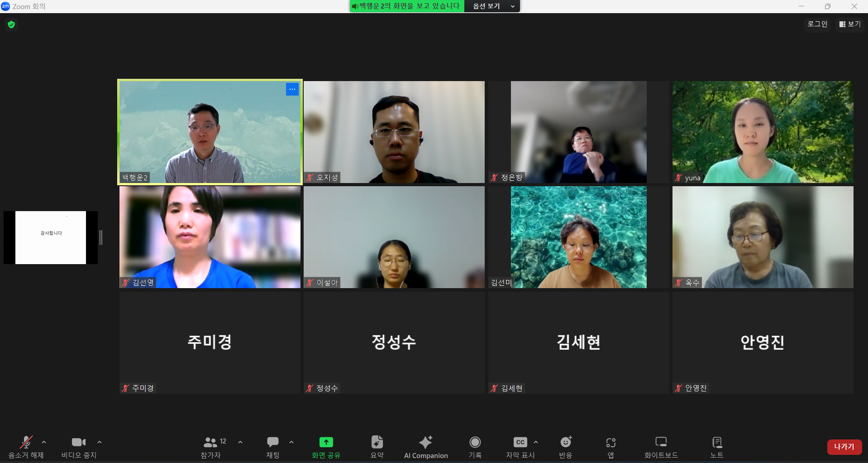Launch AI Companion
This screenshot has width=868, height=463.
426,447
